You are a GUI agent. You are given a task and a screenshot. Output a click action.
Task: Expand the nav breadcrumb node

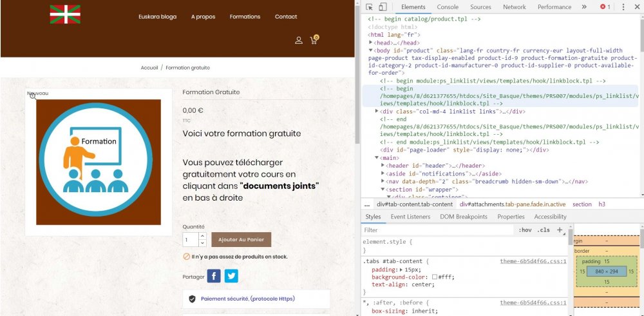[383, 181]
